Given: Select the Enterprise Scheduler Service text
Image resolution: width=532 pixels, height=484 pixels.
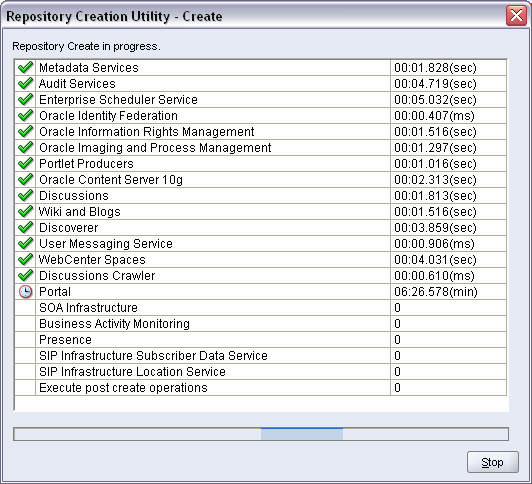Looking at the screenshot, I should click(x=118, y=99).
